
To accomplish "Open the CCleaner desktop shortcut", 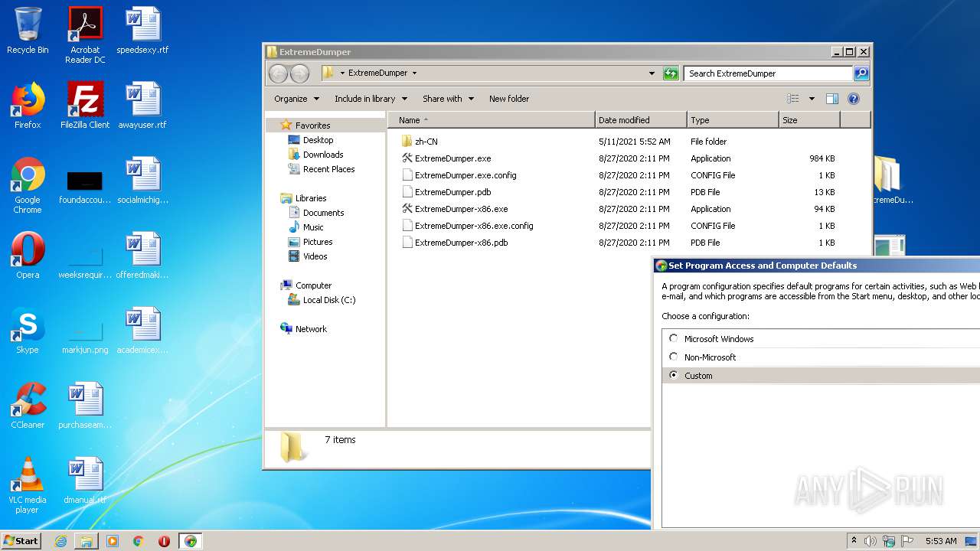I will point(28,406).
